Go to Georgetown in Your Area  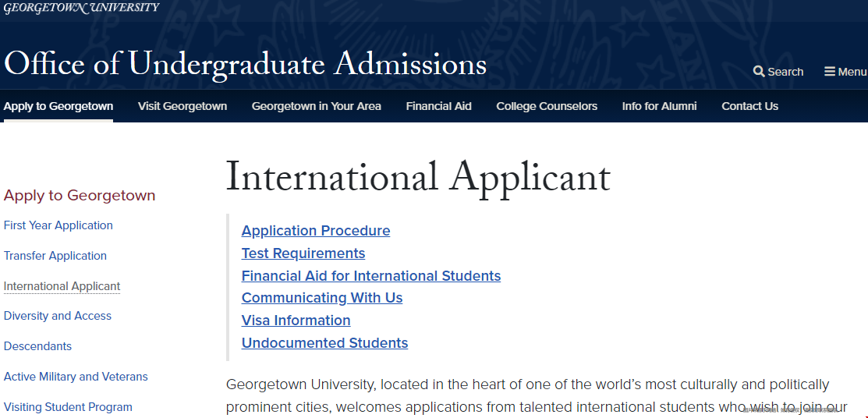(x=316, y=106)
